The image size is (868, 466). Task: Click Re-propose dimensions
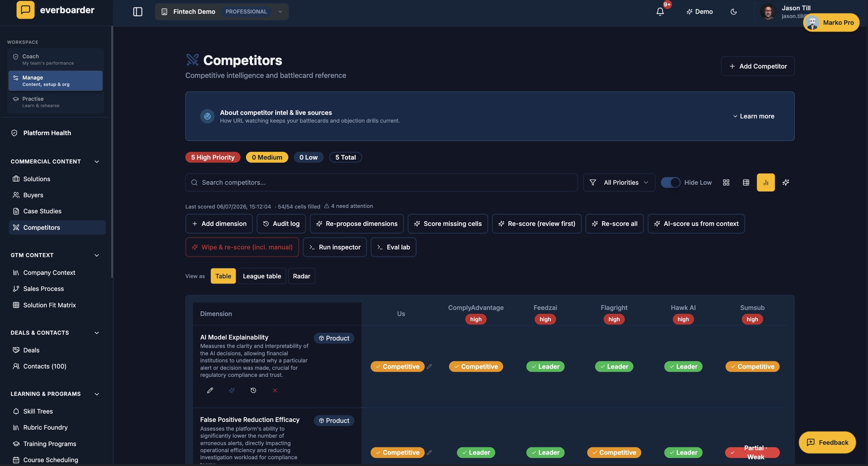[356, 224]
